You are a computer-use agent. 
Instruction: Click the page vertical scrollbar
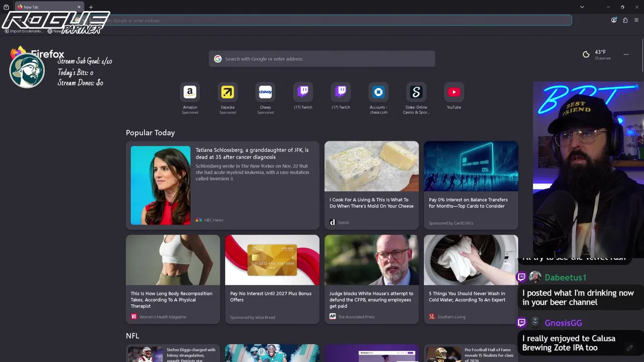(642, 55)
